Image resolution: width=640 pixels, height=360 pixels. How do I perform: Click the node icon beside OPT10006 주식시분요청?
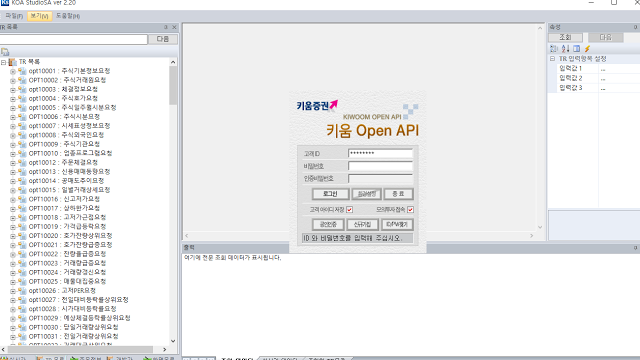click(x=22, y=117)
